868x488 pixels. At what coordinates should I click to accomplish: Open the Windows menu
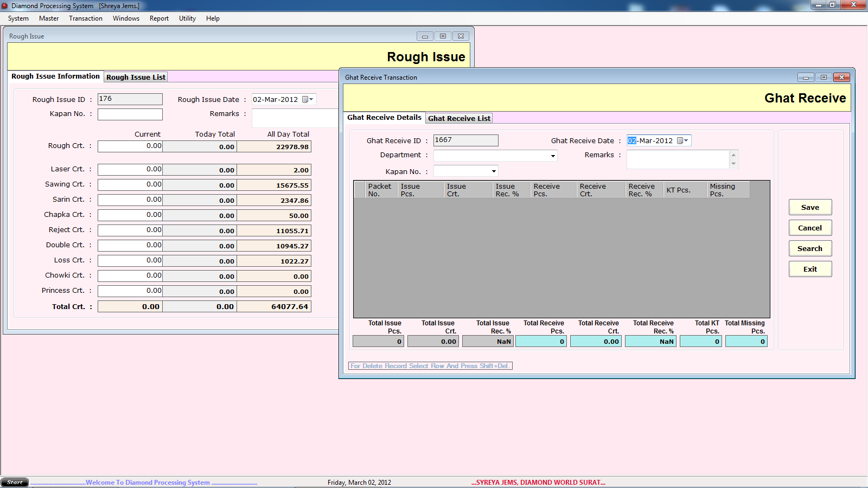pos(126,18)
